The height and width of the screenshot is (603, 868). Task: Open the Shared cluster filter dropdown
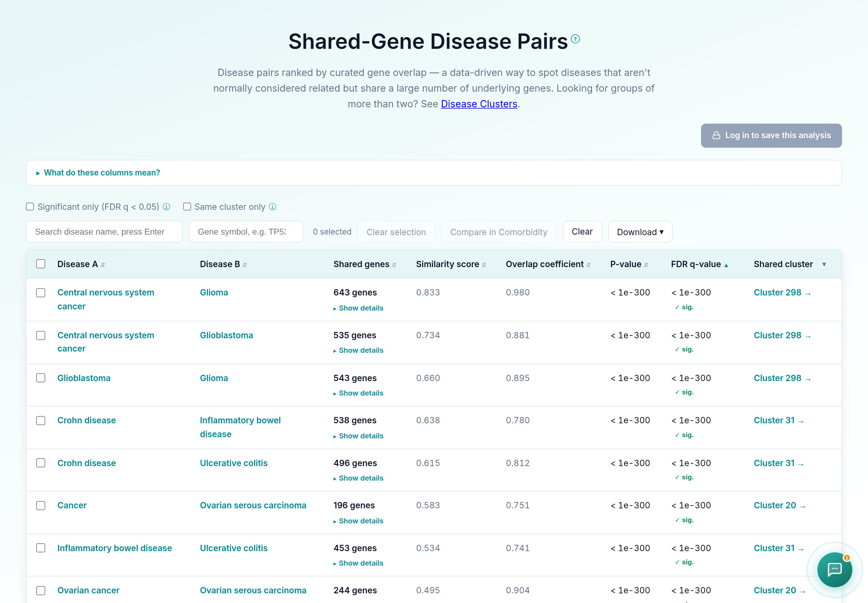824,264
